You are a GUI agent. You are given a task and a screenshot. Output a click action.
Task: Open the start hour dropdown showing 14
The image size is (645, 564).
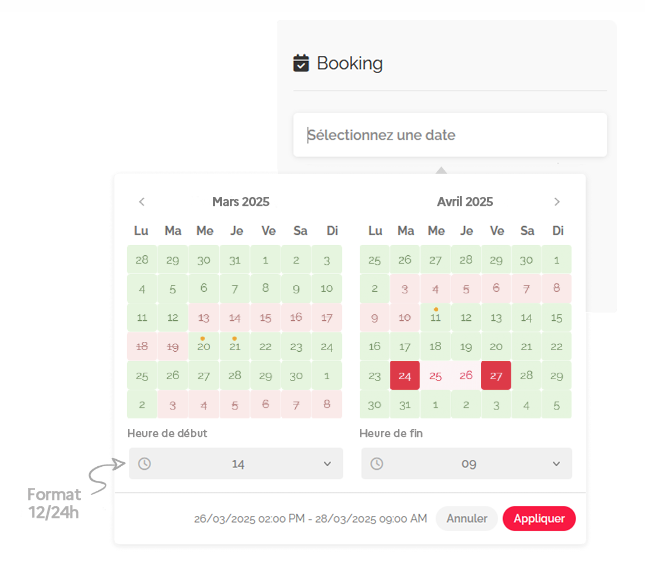[x=236, y=464]
